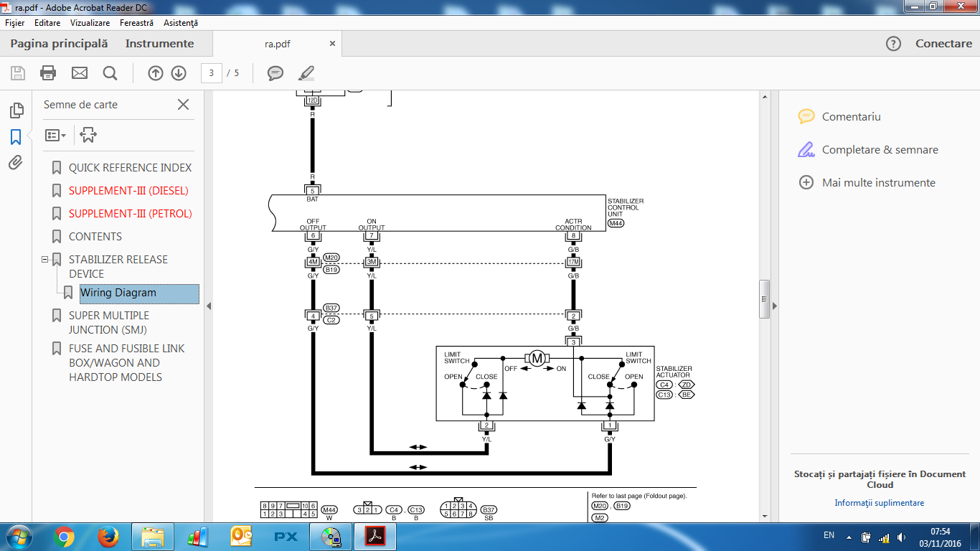Click the network signal tray icon
Screen dimensions: 980x551
click(x=884, y=536)
